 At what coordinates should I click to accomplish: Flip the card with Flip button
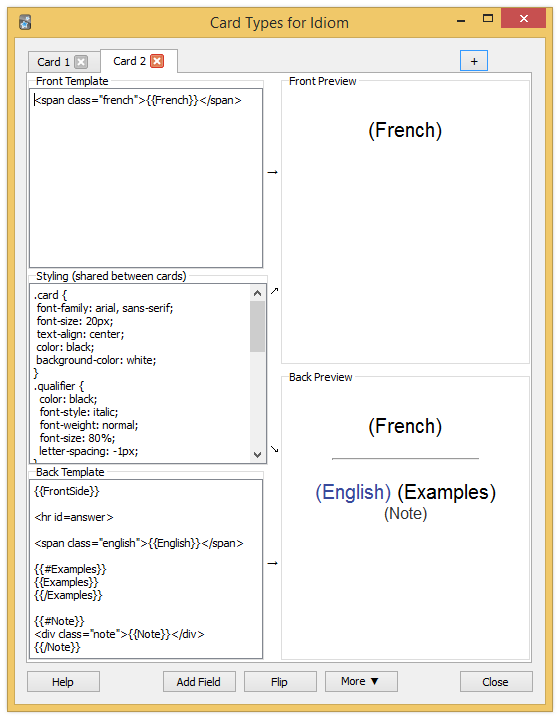coord(280,682)
